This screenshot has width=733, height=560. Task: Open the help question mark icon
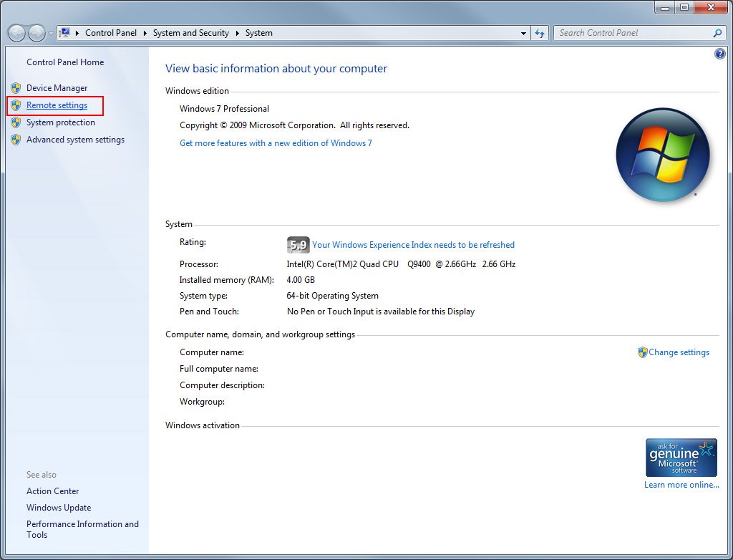(x=720, y=54)
